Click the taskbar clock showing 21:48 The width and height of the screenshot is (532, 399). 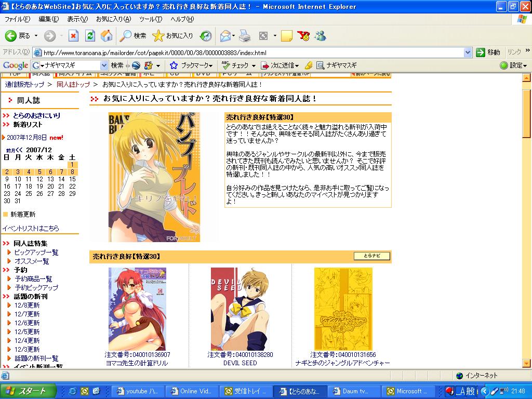[x=518, y=391]
